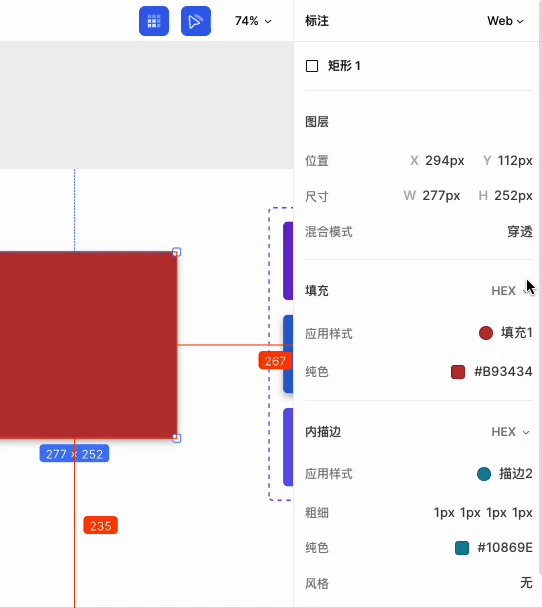Click the round 填充1 style swatch
Image resolution: width=542 pixels, height=608 pixels.
486,333
